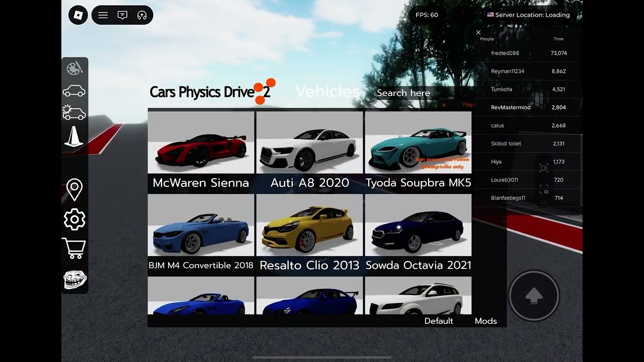This screenshot has width=644, height=362.
Task: Click the FPS: 60 indicator
Action: [427, 15]
